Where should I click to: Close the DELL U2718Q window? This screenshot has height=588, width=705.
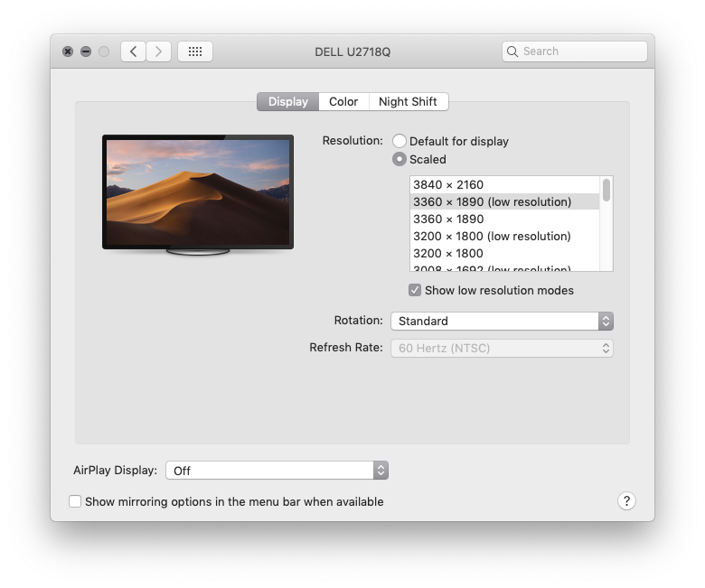coord(68,51)
